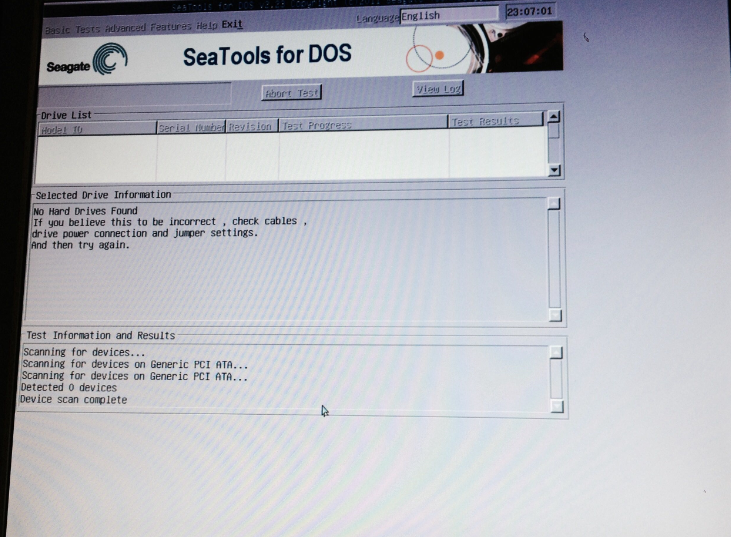This screenshot has width=731, height=537.
Task: Open the Basic Tests menu
Action: click(x=72, y=29)
